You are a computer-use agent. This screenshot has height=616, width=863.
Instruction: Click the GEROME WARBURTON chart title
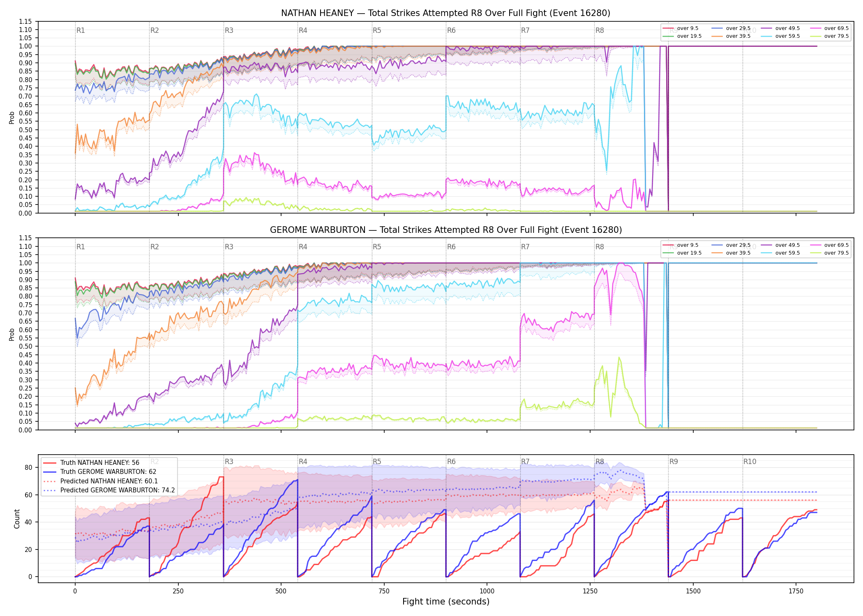[445, 230]
